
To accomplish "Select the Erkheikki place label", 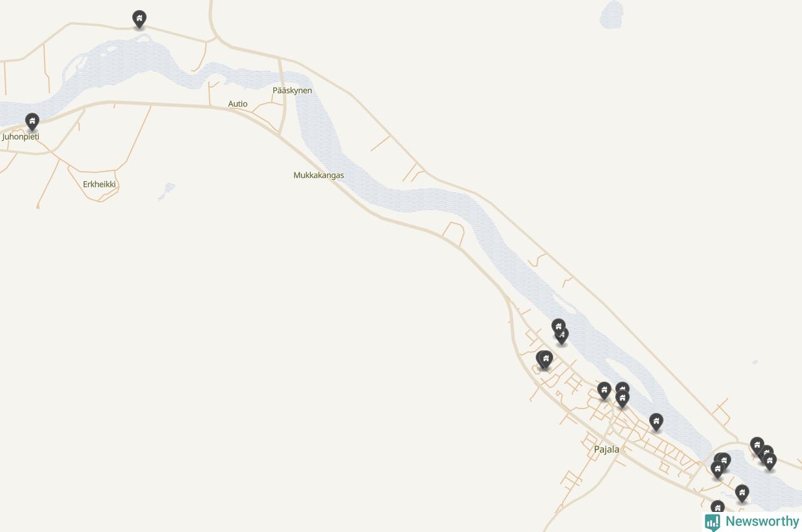I will tap(100, 185).
